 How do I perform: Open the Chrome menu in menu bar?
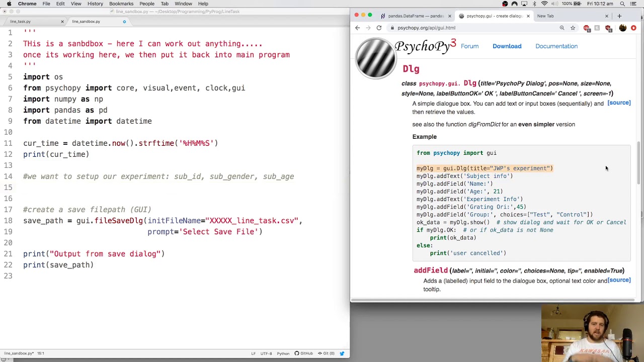[x=27, y=4]
